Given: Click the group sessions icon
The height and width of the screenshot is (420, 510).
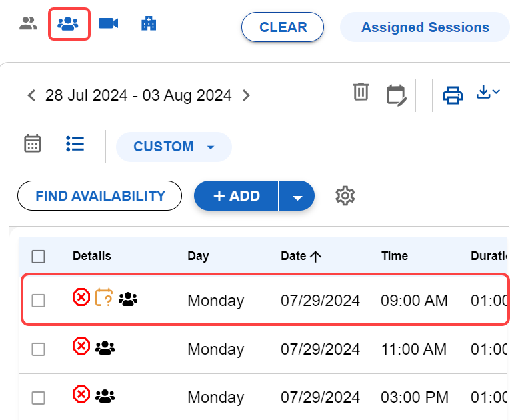Looking at the screenshot, I should pyautogui.click(x=69, y=25).
